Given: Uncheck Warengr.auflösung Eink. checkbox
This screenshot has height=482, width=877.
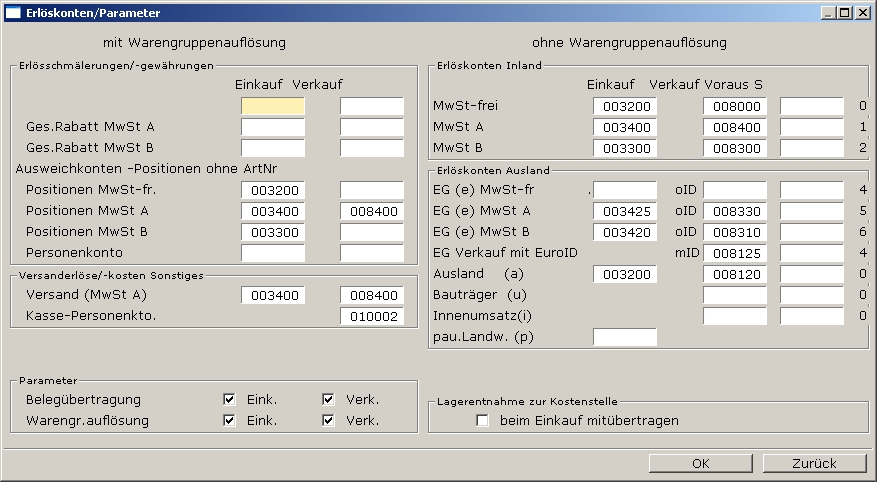Looking at the screenshot, I should 230,421.
